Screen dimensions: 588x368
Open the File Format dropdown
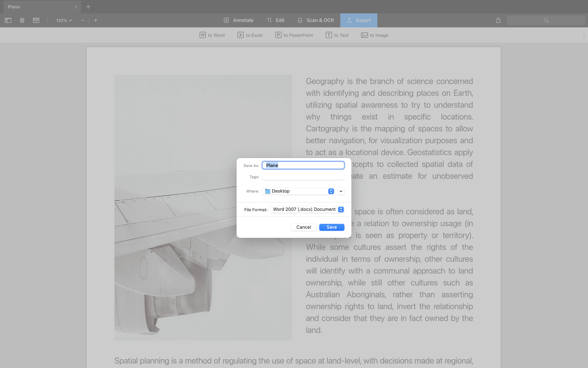pos(307,209)
